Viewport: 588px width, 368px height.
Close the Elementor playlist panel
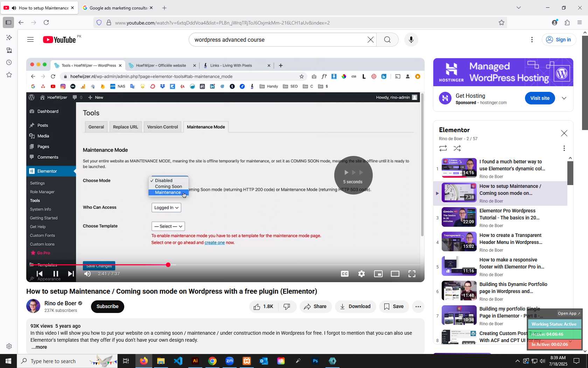point(564,133)
